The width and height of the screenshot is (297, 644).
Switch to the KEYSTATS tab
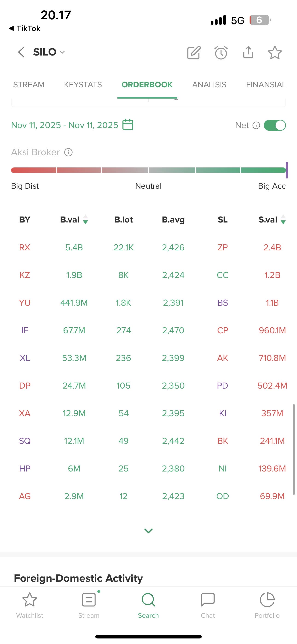[83, 85]
